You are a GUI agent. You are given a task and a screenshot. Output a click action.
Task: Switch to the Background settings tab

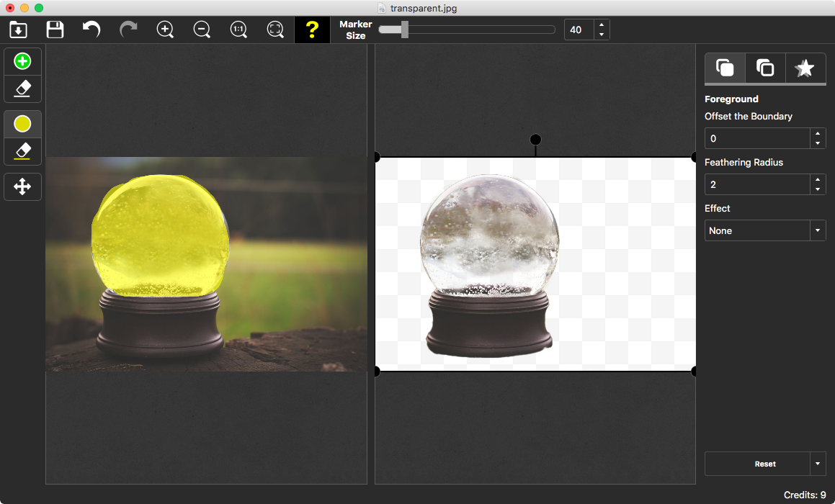(x=764, y=68)
